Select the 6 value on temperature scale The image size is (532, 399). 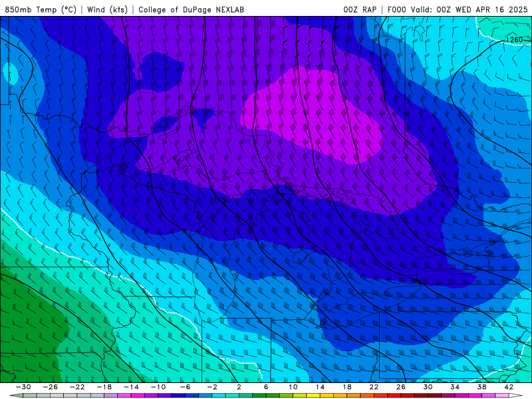266,387
